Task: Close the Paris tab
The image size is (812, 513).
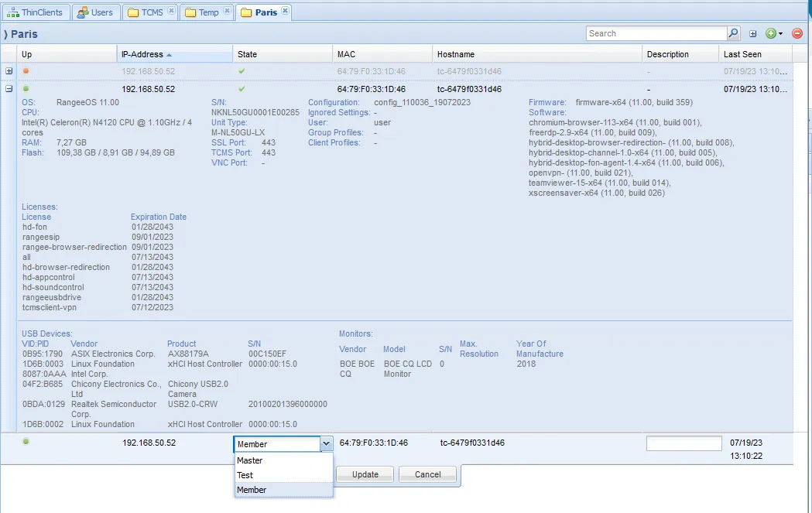Action: coord(285,11)
